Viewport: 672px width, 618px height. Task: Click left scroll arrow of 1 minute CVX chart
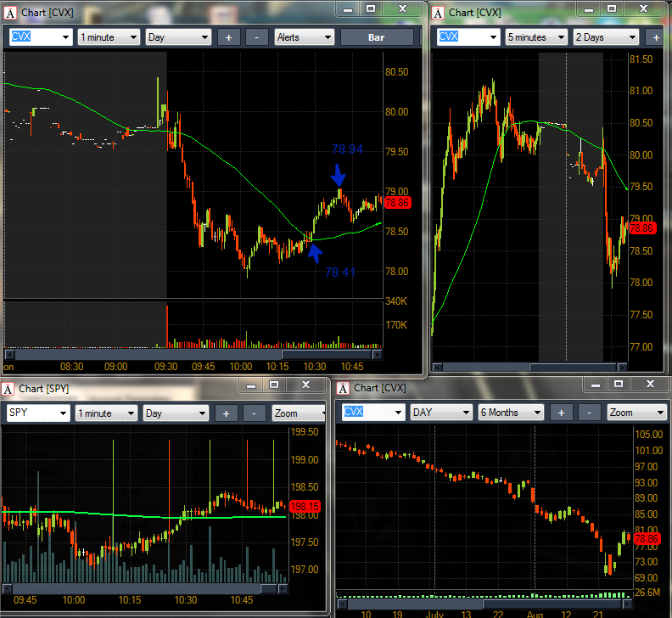coord(9,355)
